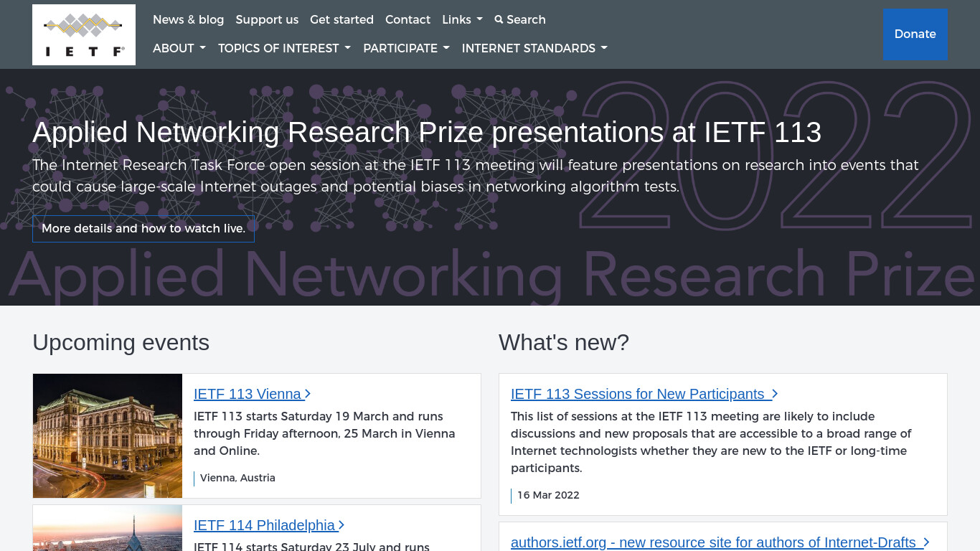Image resolution: width=980 pixels, height=551 pixels.
Task: Click the Donate button
Action: point(915,34)
